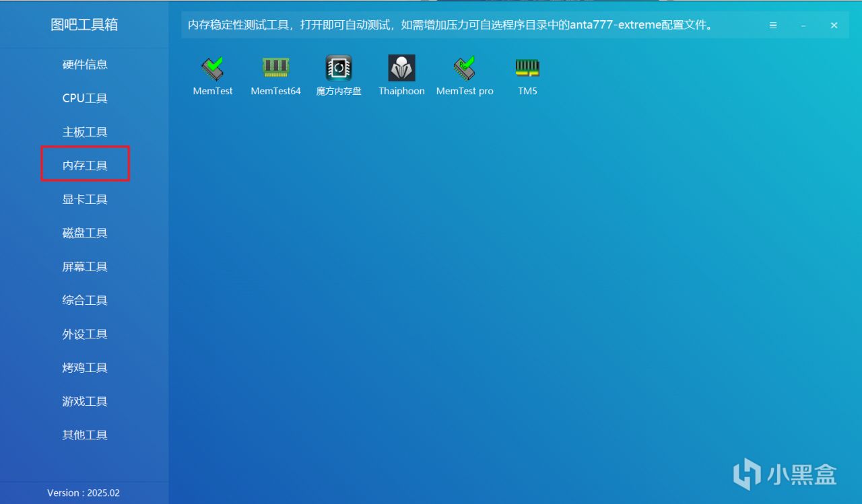Switch to 综合工具 category
Viewport: 862px width, 504px height.
tap(85, 300)
